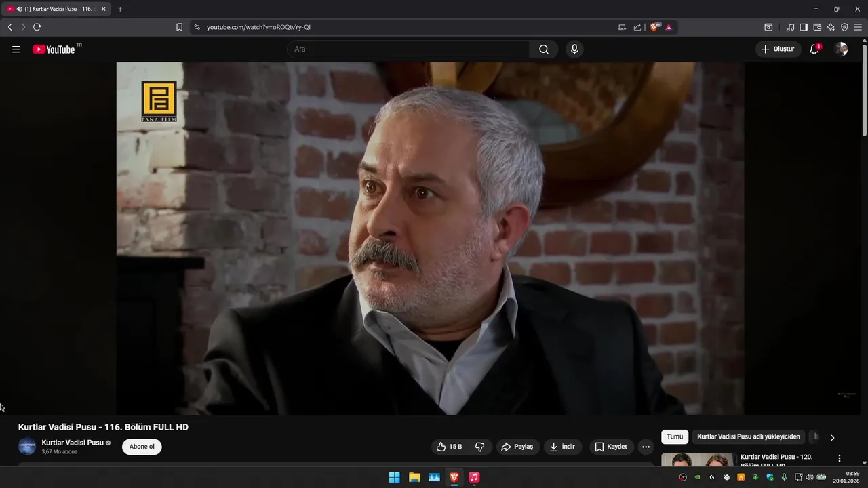868x488 pixels.
Task: Show more filter chips with the right arrow
Action: pos(832,438)
